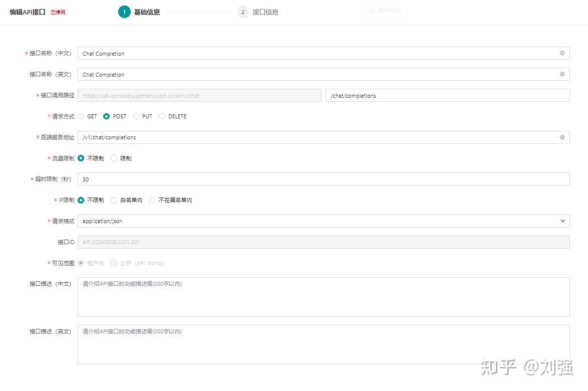The width and height of the screenshot is (588, 391).
Task: Click the 已停用 status label
Action: pos(58,12)
